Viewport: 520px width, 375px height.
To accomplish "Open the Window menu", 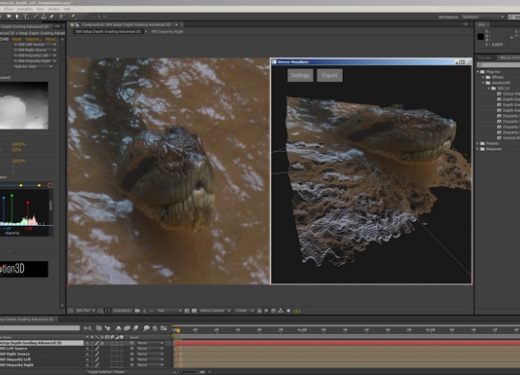I will tap(54, 9).
